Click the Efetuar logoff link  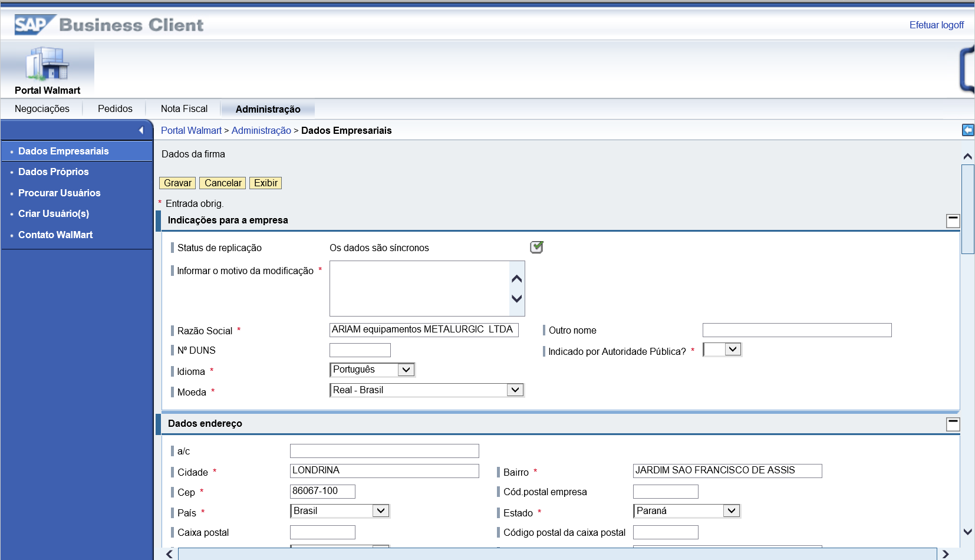point(936,25)
